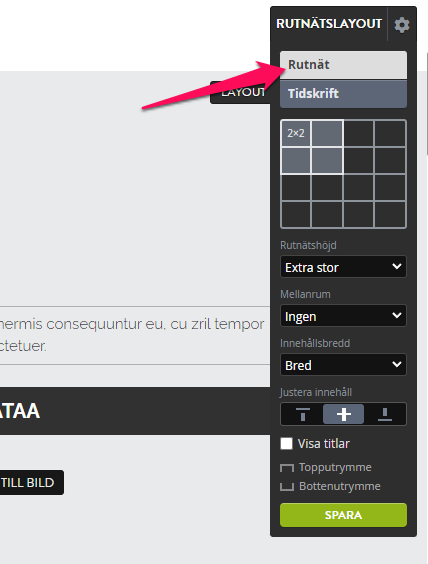This screenshot has height=564, width=428.
Task: Open the Rutnätshöjd dropdown showing Extra stor
Action: point(343,267)
